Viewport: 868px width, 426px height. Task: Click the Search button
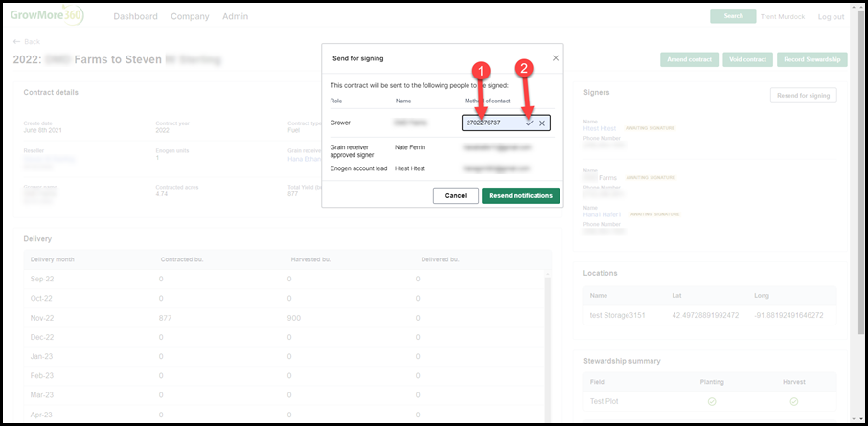click(733, 16)
